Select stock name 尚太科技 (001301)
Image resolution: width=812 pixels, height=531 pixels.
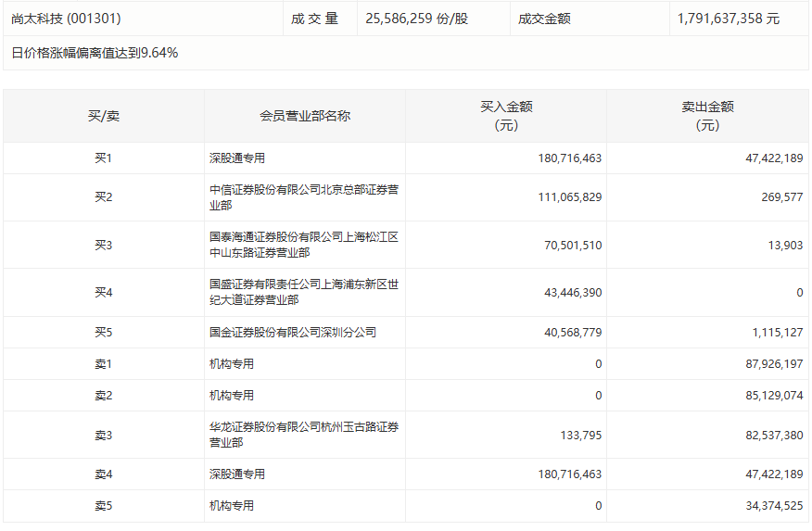pos(67,19)
